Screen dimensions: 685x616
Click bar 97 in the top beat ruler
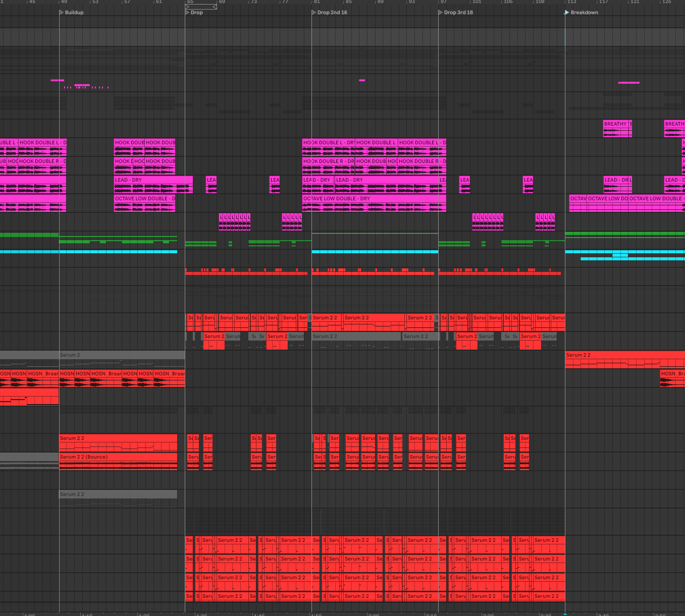point(443,2)
